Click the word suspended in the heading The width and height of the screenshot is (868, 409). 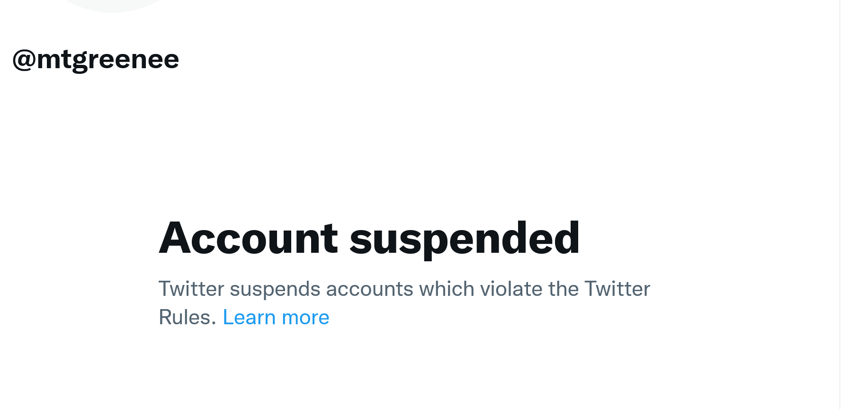pyautogui.click(x=464, y=238)
